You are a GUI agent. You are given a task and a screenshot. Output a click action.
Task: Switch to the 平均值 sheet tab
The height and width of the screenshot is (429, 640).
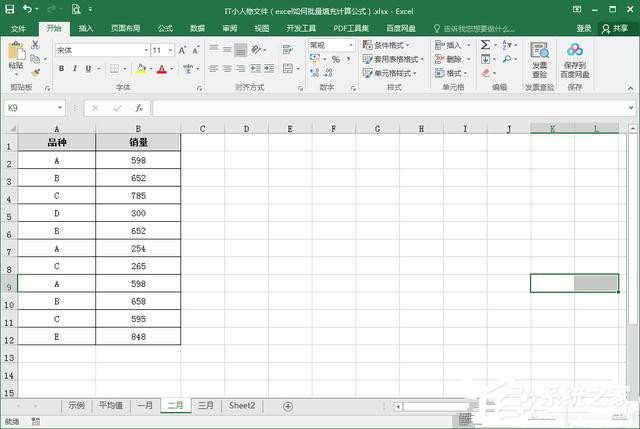click(x=110, y=406)
